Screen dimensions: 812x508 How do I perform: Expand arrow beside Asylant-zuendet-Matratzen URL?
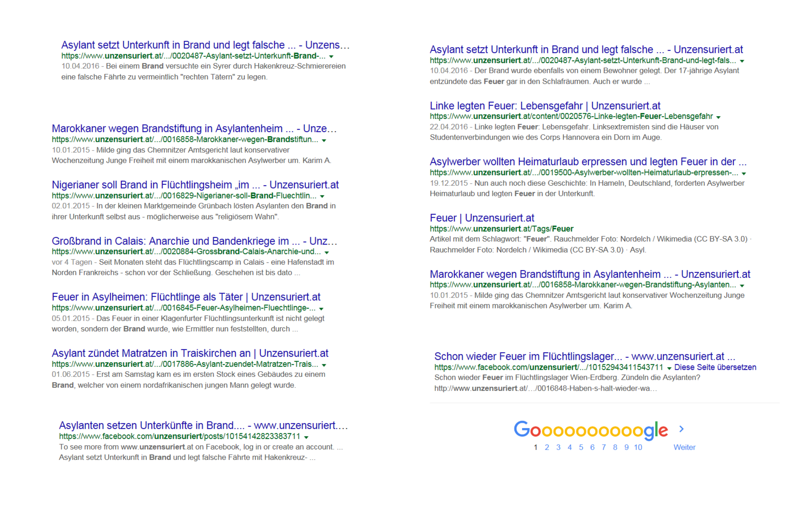(324, 365)
